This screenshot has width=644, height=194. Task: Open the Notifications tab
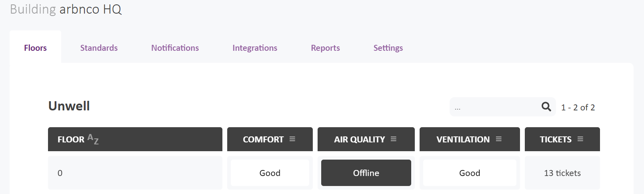175,48
